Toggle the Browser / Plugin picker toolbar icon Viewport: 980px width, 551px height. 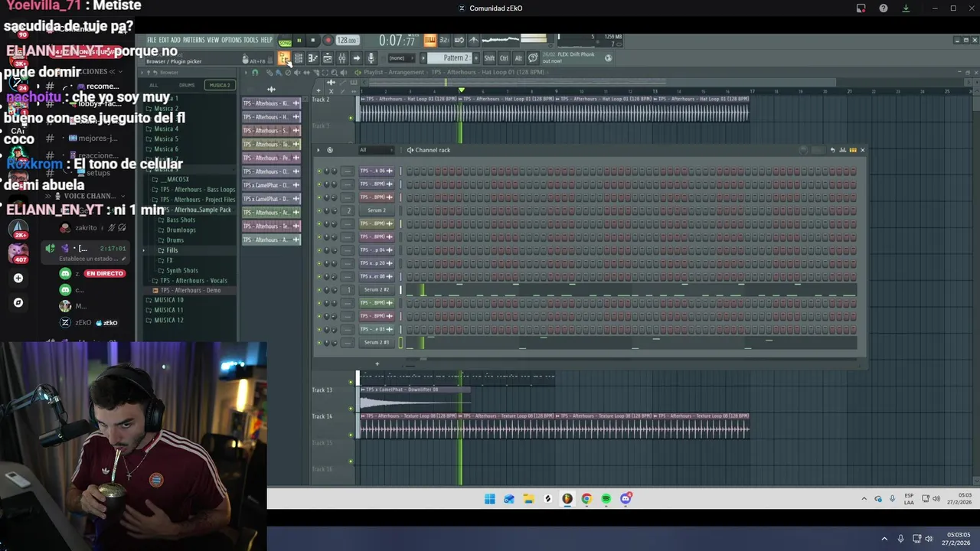point(284,57)
